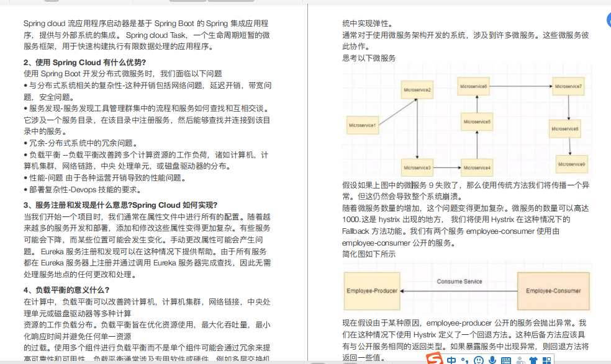Click bullet starting '服务发现-服务发现工具'
This screenshot has width=611, height=364.
(x=147, y=109)
